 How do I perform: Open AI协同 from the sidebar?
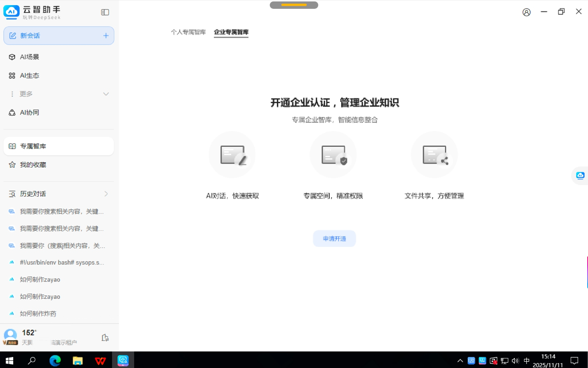[29, 113]
